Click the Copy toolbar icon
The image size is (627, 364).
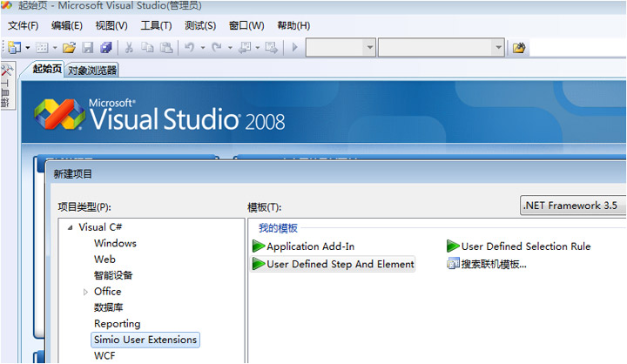(x=147, y=48)
